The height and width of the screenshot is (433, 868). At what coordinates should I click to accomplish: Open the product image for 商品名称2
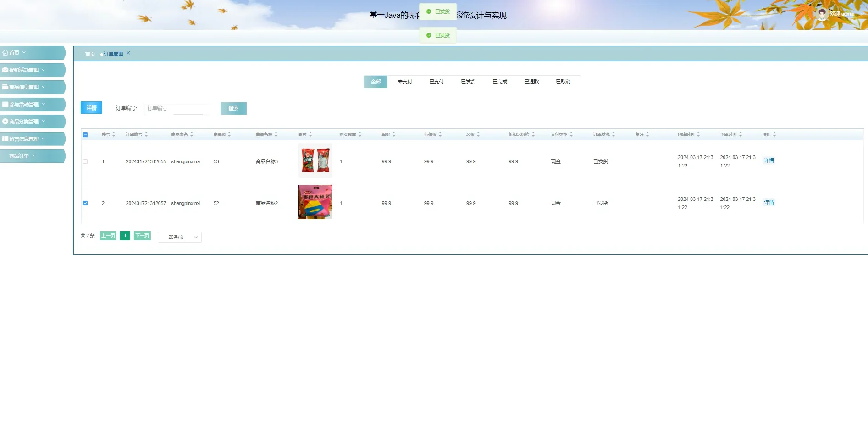315,202
